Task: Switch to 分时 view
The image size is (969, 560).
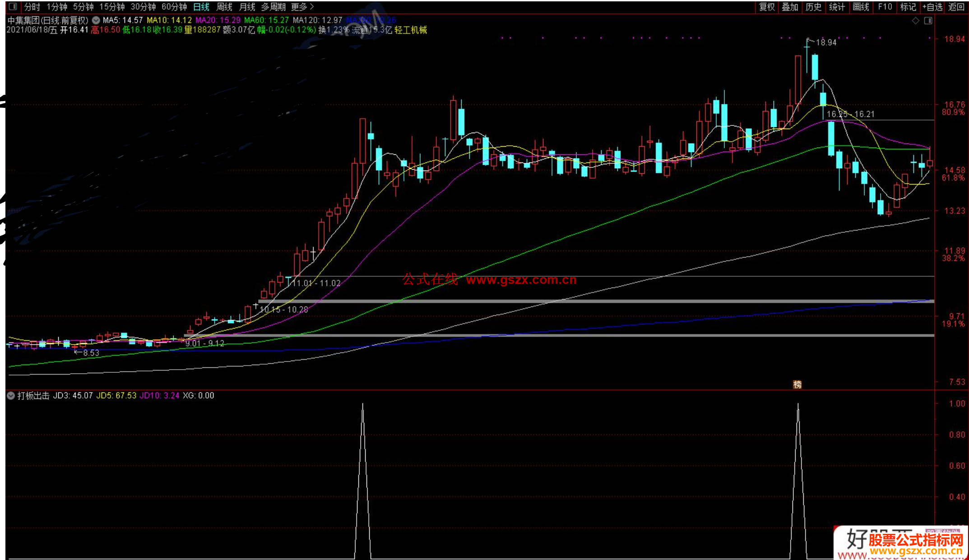Action: click(32, 7)
